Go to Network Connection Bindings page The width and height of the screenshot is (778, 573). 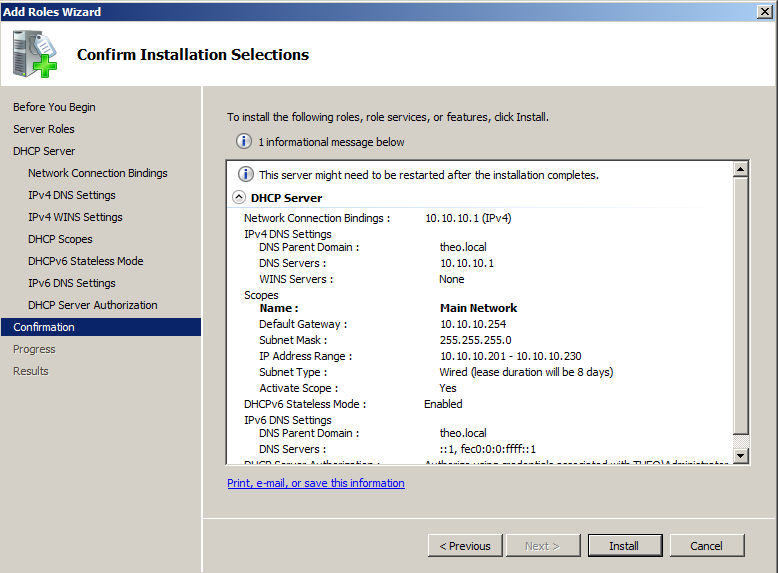click(x=98, y=173)
